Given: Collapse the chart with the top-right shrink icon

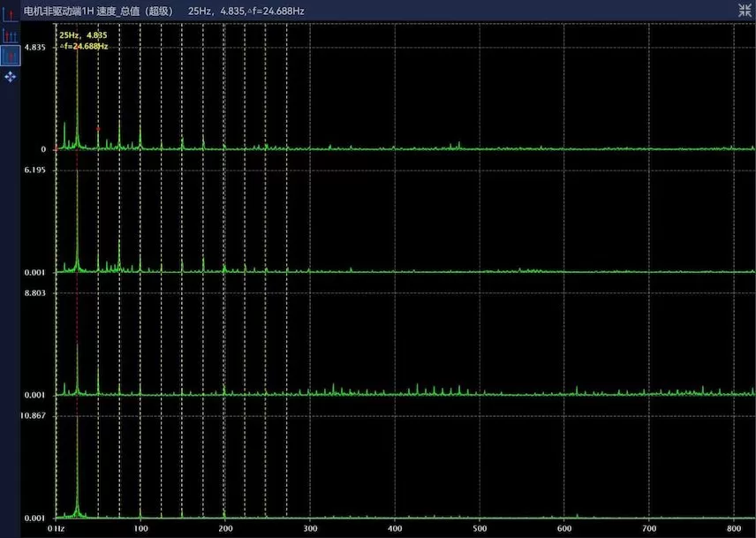Looking at the screenshot, I should (745, 10).
